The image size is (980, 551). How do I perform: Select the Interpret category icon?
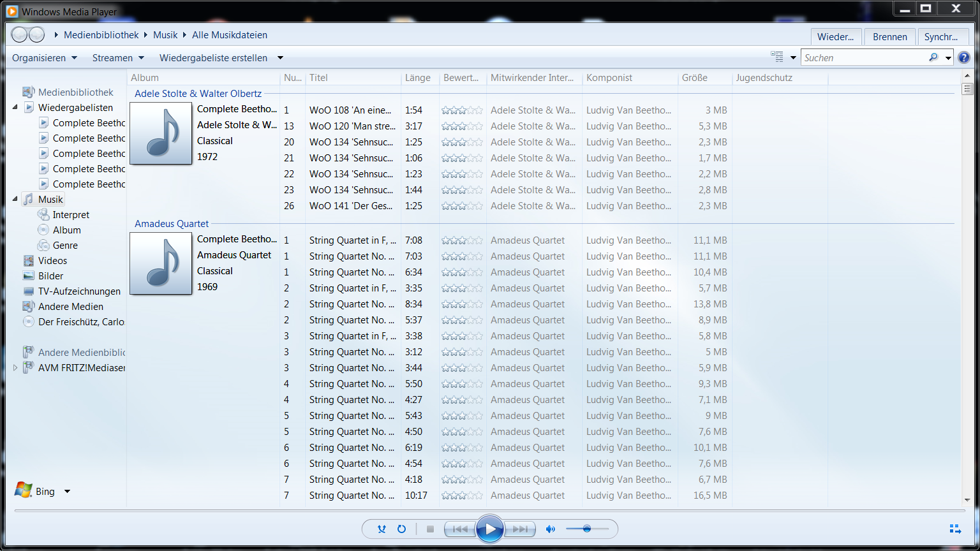[43, 215]
